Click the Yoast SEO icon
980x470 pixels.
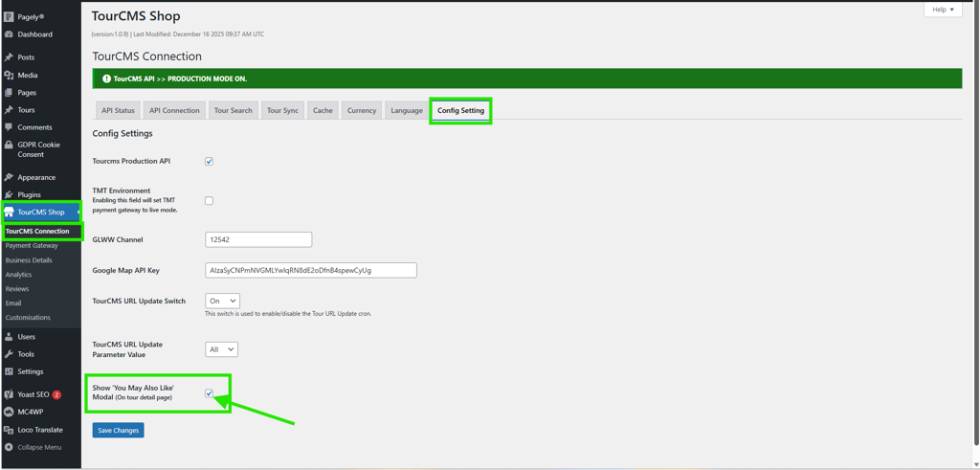pyautogui.click(x=9, y=395)
